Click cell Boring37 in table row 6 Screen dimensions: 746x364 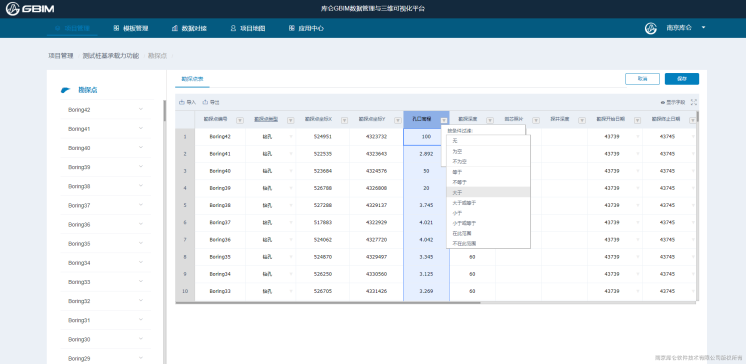tap(220, 223)
